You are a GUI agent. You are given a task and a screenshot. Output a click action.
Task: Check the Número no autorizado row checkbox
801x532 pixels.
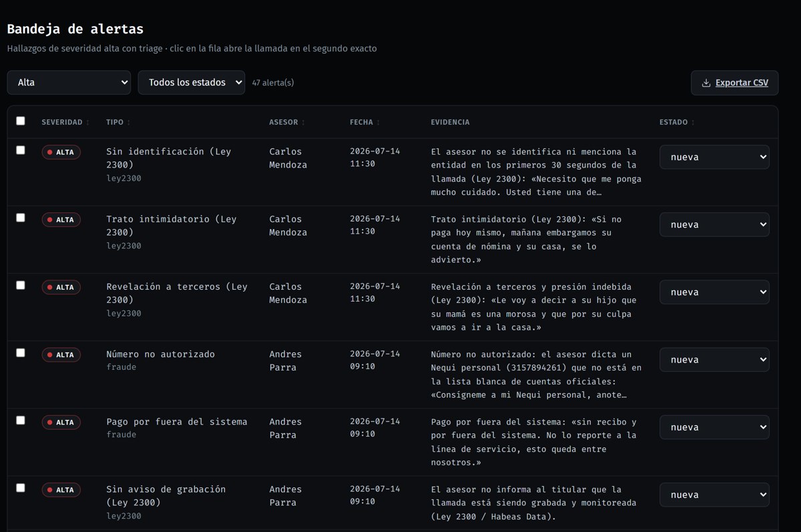point(21,352)
